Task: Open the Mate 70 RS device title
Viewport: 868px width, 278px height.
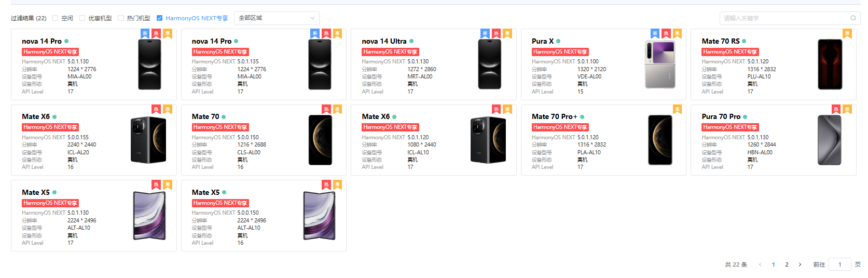Action: click(721, 41)
